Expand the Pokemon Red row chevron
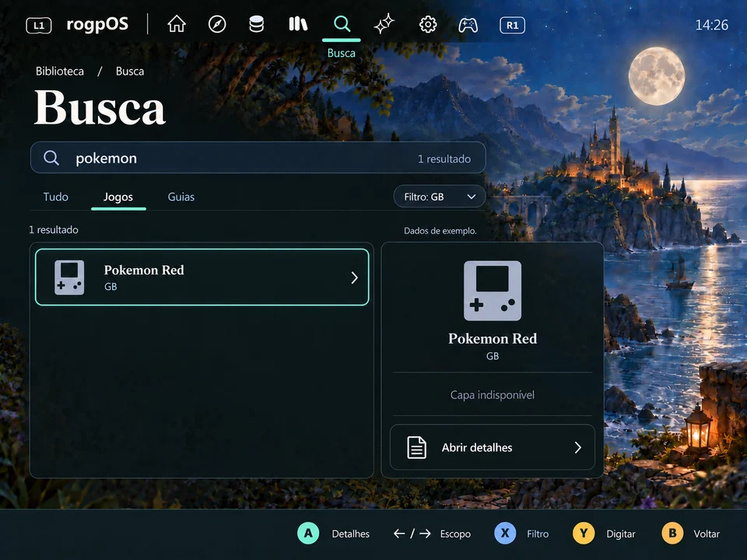 coord(354,278)
